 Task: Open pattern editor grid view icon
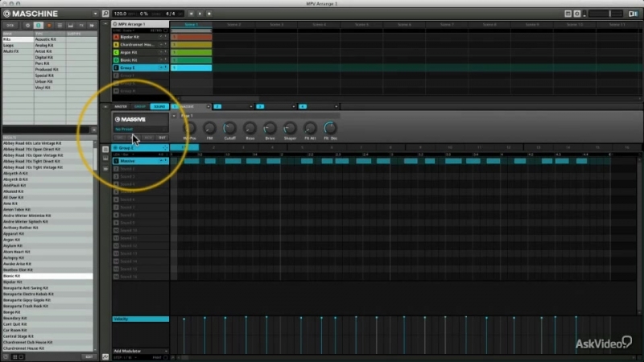105,150
